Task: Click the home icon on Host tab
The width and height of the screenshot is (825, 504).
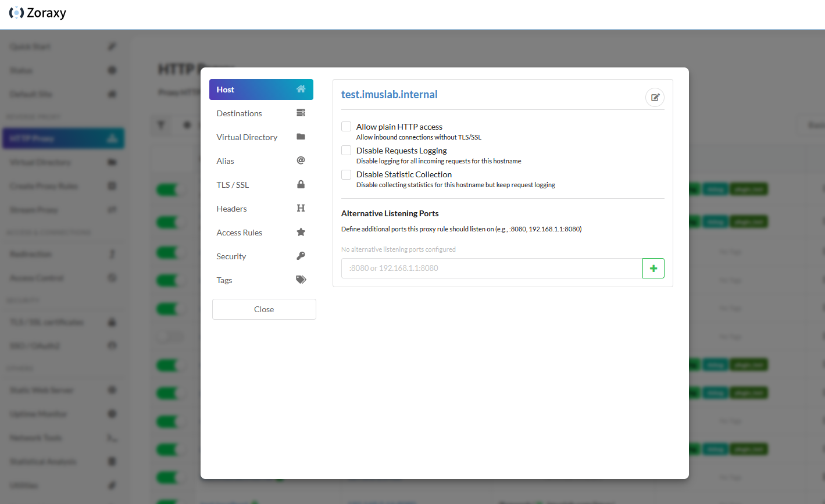Action: (301, 89)
